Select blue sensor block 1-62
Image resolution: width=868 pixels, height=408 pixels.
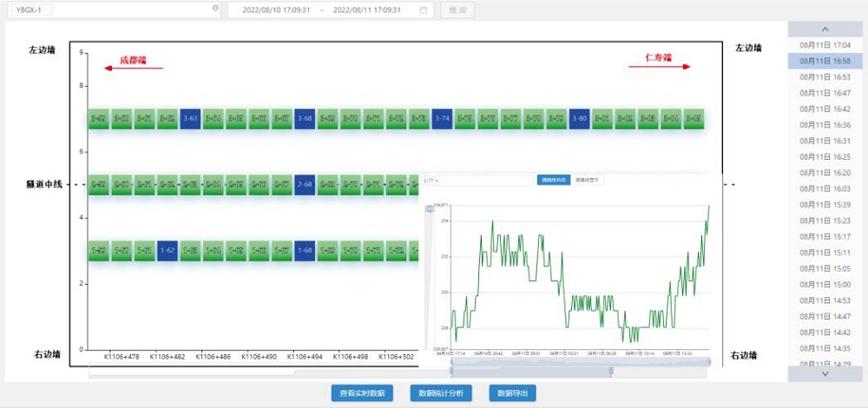point(168,251)
